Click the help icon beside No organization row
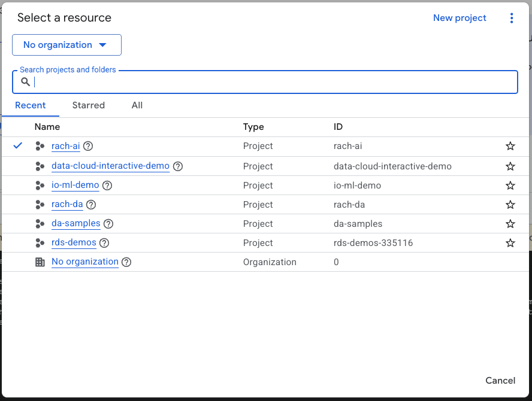 tap(126, 262)
